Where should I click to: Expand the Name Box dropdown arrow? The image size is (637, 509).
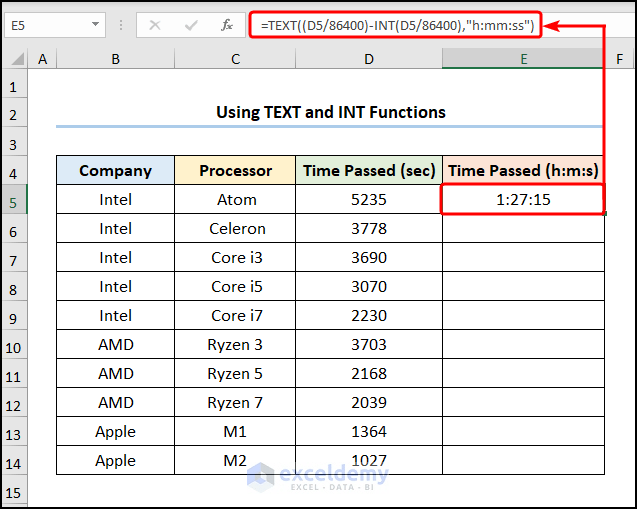coord(95,24)
